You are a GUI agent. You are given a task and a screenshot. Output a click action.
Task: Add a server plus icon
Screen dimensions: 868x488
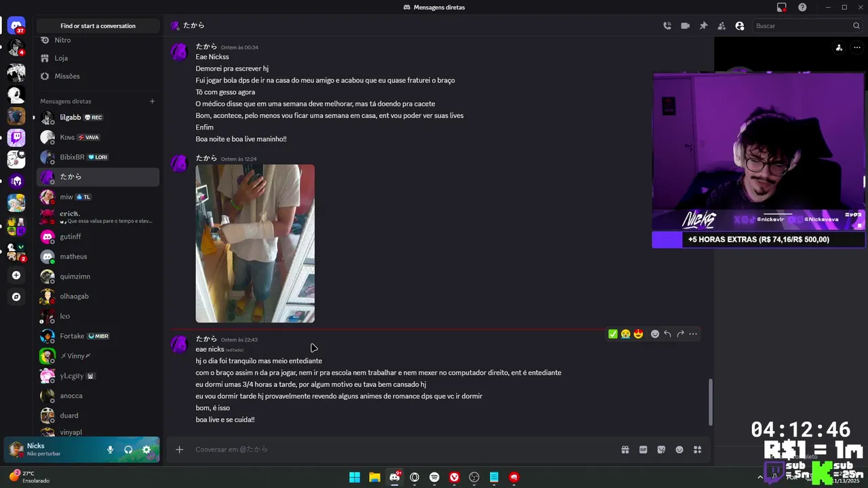coord(16,275)
